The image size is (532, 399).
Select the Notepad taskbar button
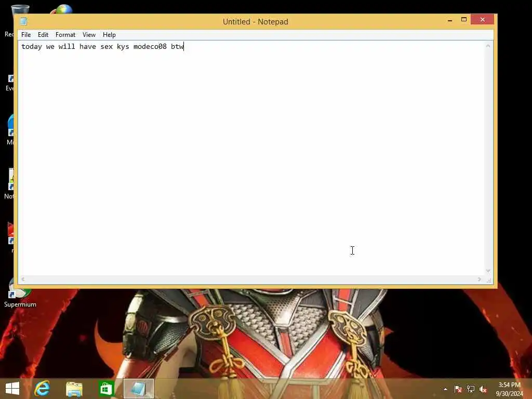[138, 389]
